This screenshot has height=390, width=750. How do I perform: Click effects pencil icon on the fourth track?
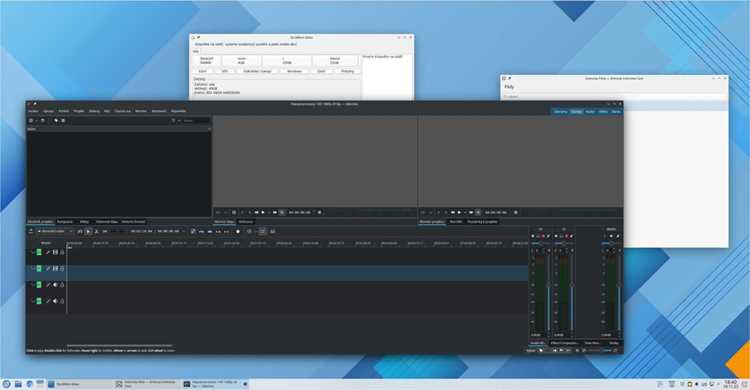tap(48, 301)
